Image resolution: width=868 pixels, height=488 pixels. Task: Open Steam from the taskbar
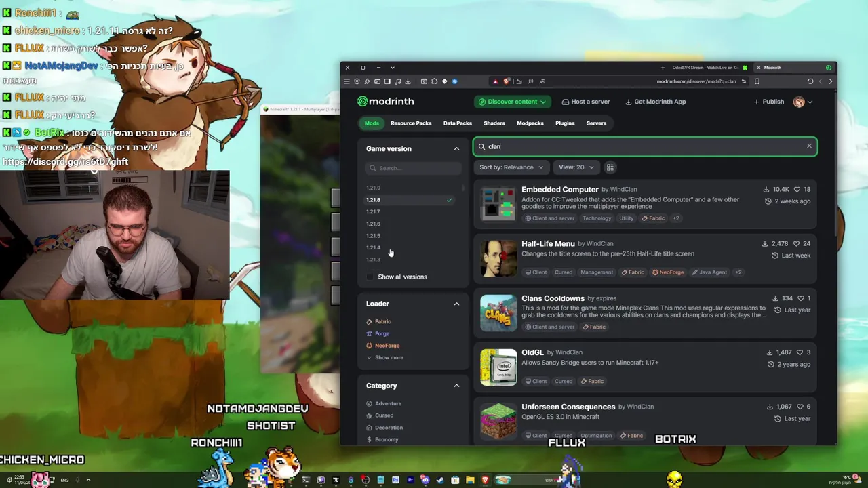click(x=440, y=480)
